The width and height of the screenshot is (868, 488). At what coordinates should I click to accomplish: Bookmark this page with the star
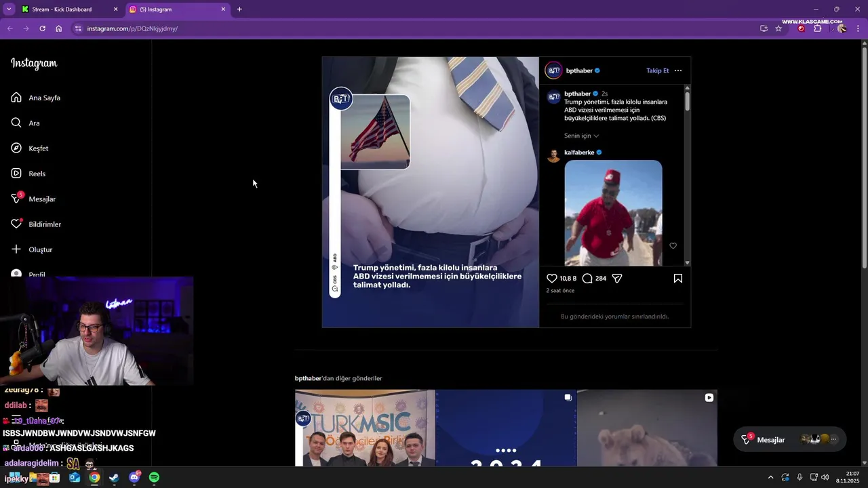point(778,28)
